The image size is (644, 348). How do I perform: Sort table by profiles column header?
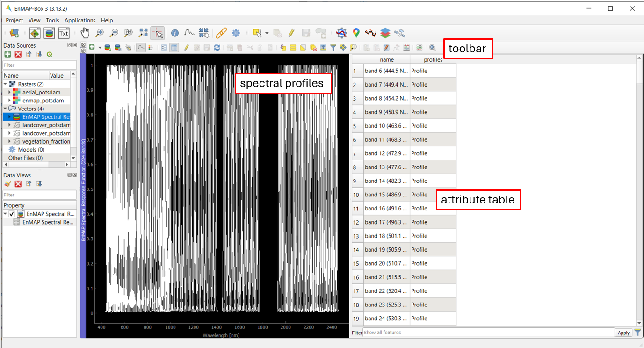click(433, 59)
